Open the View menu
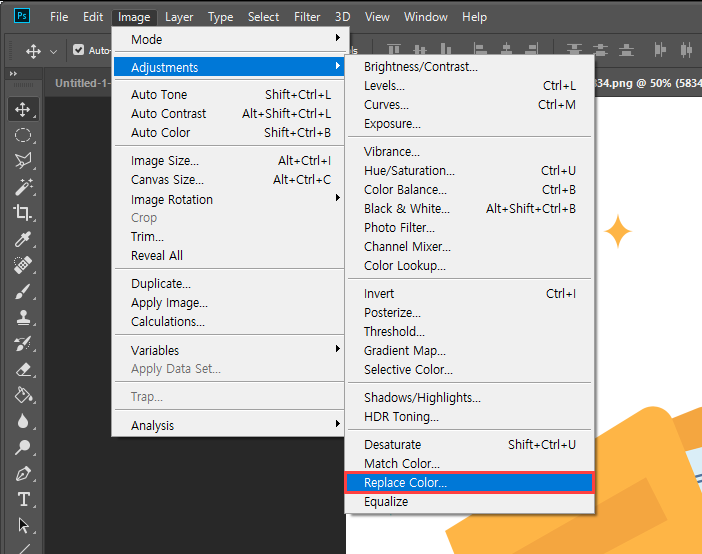The width and height of the screenshot is (702, 554). [377, 17]
